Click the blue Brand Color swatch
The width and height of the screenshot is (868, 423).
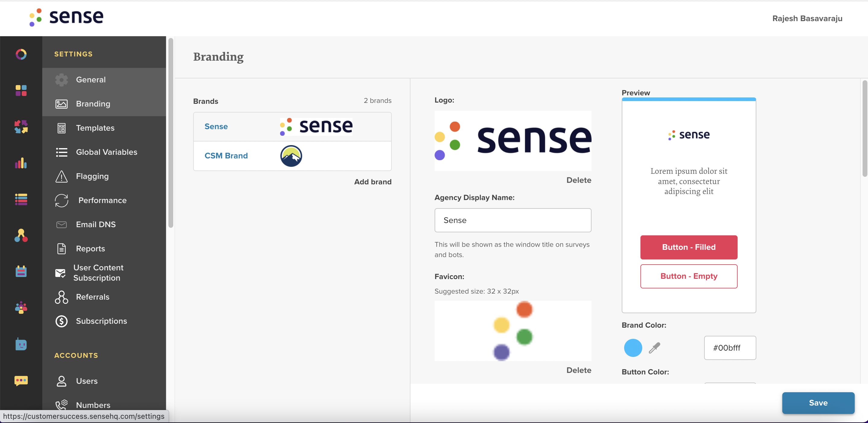coord(633,348)
